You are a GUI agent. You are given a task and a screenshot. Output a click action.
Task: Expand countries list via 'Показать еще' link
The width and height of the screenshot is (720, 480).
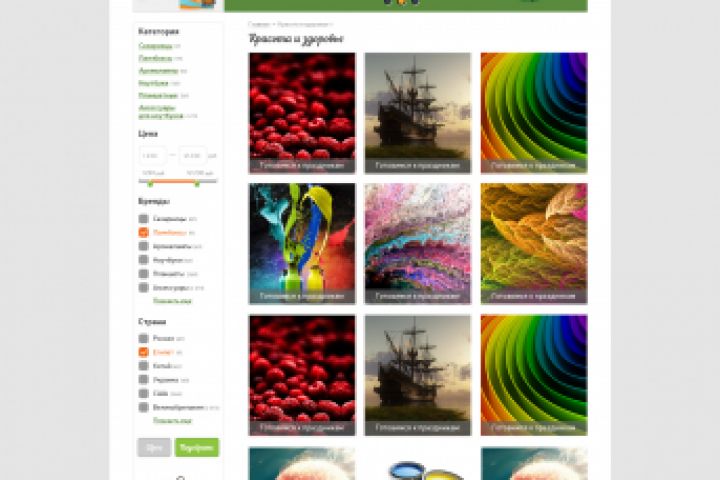[172, 420]
